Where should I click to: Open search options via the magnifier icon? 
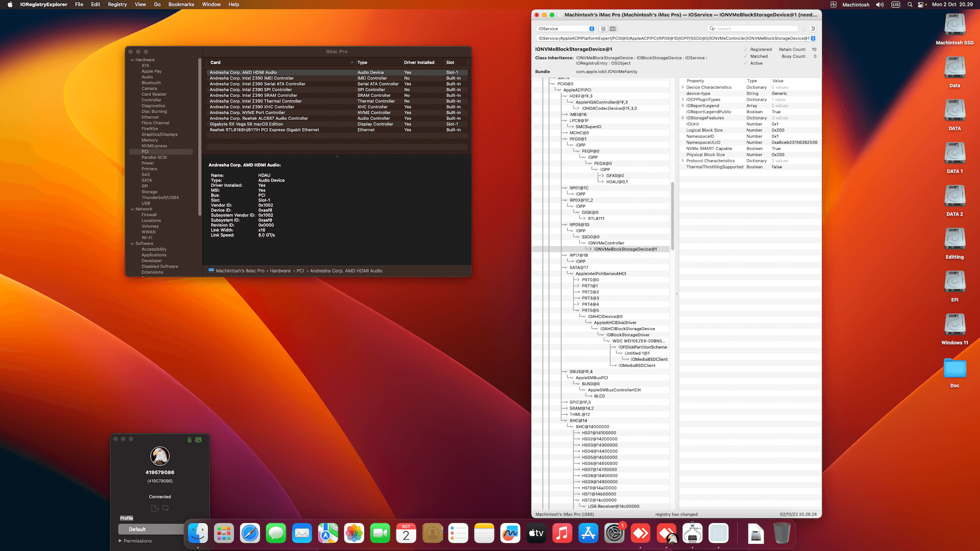712,29
